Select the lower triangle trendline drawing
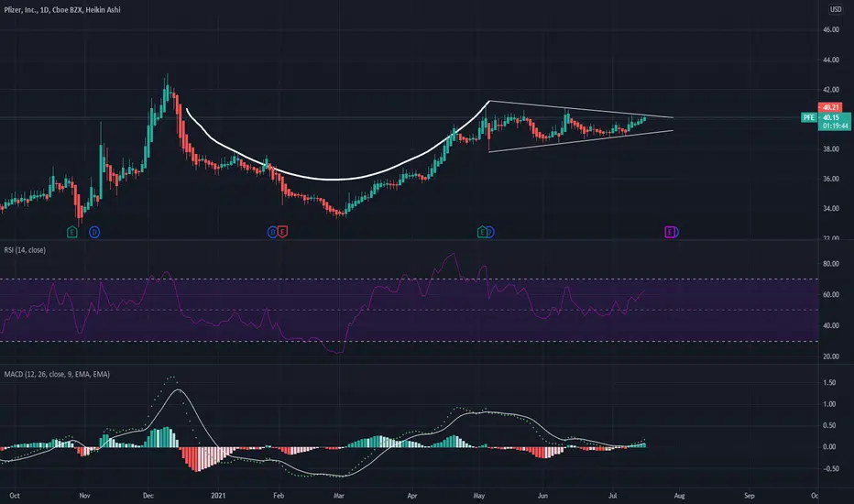The height and width of the screenshot is (504, 854). point(581,141)
